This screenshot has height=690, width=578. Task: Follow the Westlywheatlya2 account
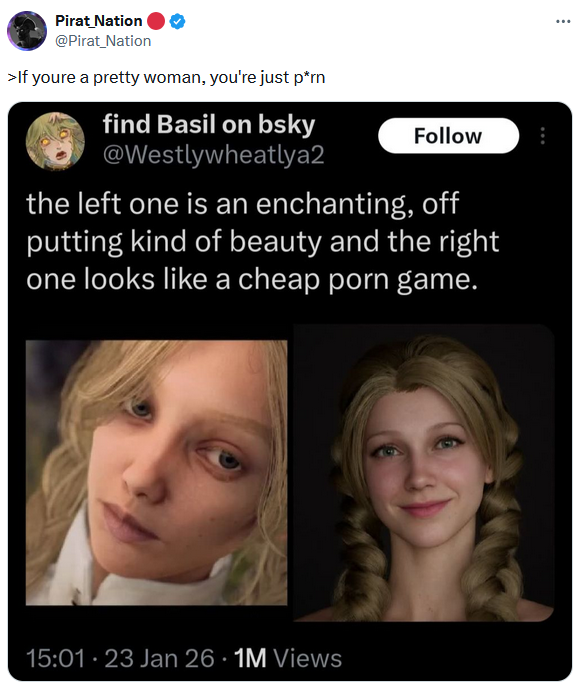[448, 136]
